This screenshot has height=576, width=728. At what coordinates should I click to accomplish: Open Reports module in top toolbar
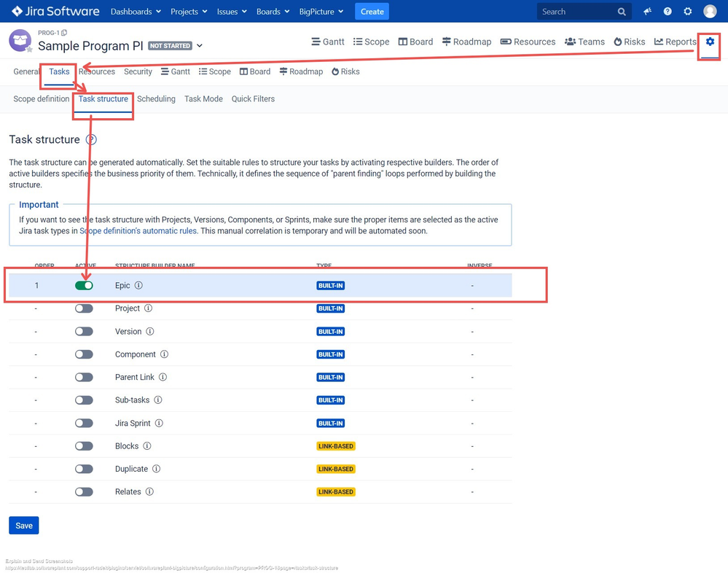click(x=676, y=42)
